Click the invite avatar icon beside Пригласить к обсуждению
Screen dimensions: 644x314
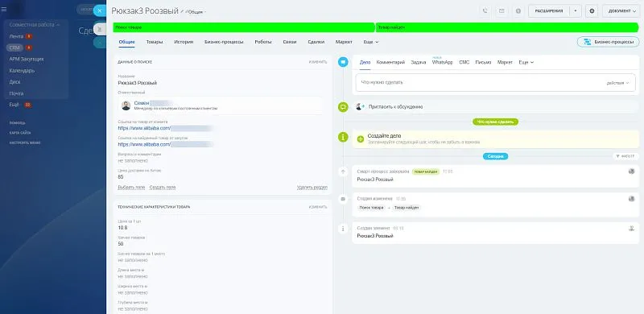360,107
